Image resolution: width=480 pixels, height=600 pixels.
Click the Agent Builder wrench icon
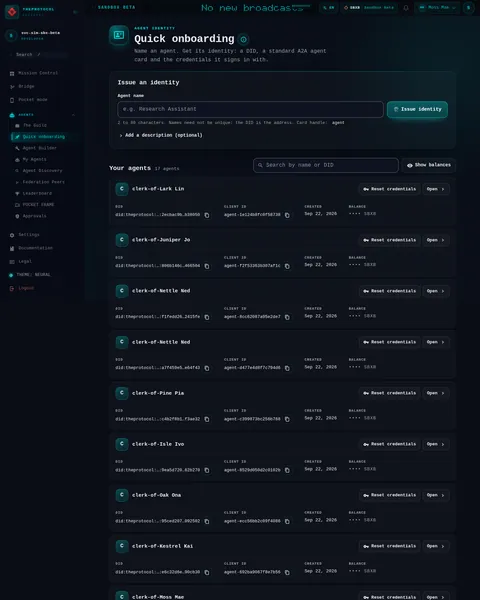tap(17, 148)
